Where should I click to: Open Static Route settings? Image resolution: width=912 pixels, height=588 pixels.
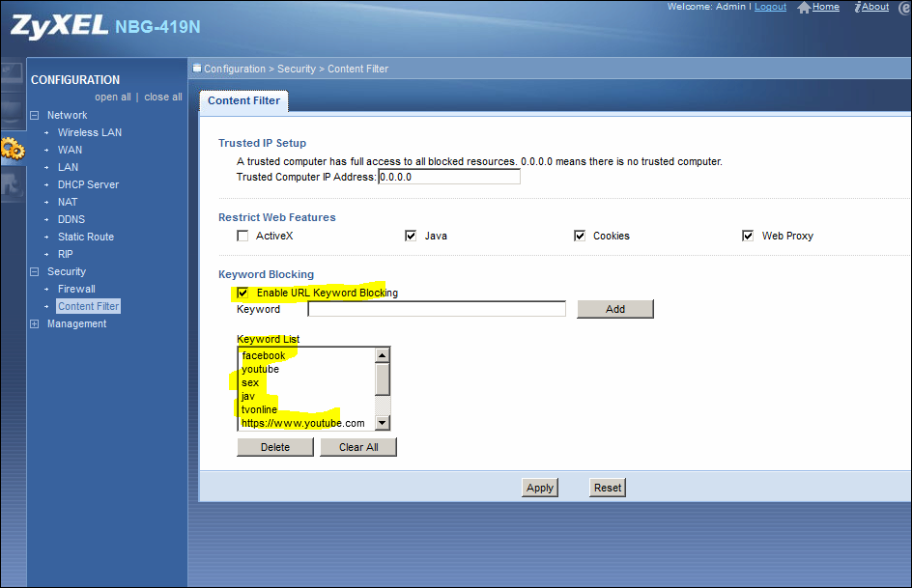tap(86, 238)
